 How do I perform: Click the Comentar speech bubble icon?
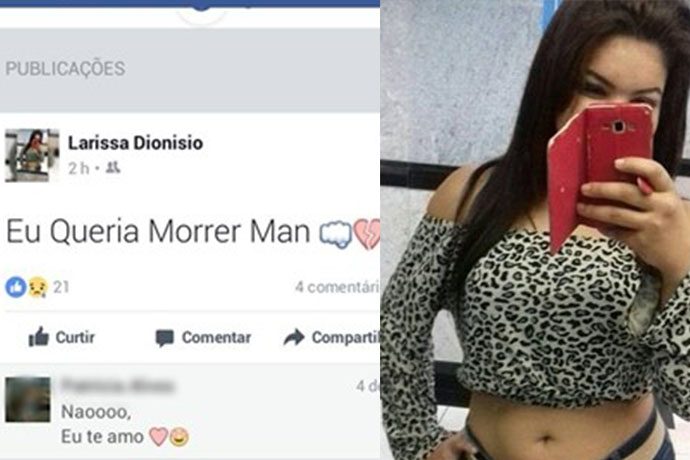165,338
